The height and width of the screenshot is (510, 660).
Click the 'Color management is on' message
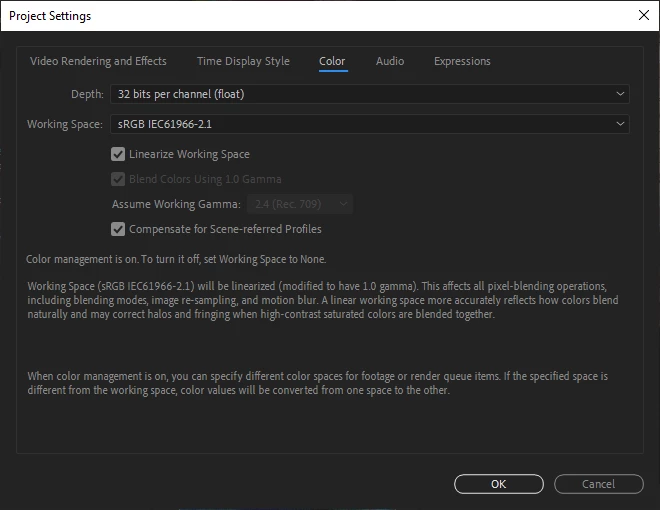pos(176,259)
